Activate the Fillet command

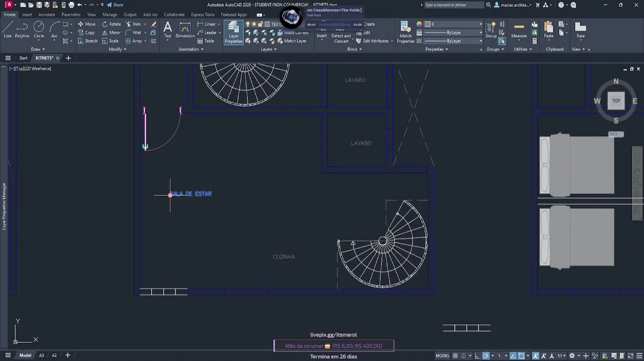(134, 33)
